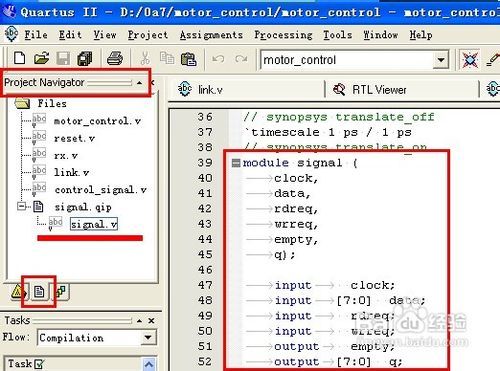
Task: Switch to the Hierarchy tab icon
Action: [x=17, y=292]
